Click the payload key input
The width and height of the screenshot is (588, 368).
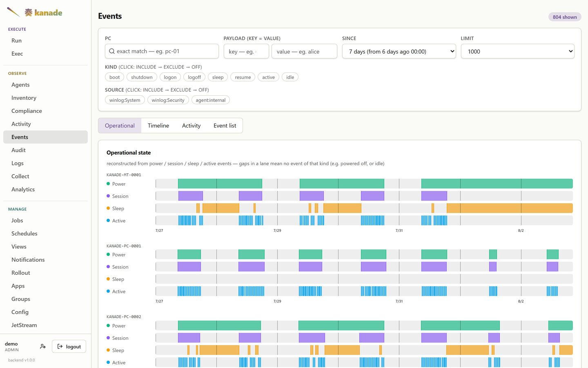246,52
